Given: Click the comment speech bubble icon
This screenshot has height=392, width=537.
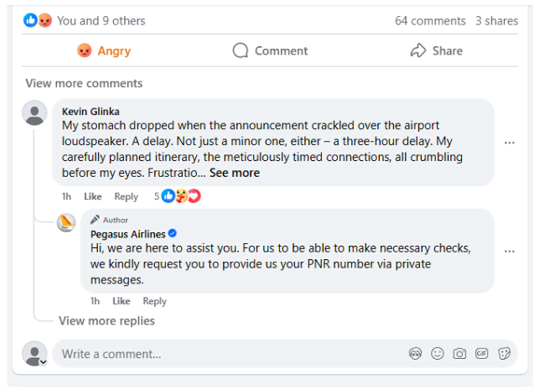Looking at the screenshot, I should (240, 51).
